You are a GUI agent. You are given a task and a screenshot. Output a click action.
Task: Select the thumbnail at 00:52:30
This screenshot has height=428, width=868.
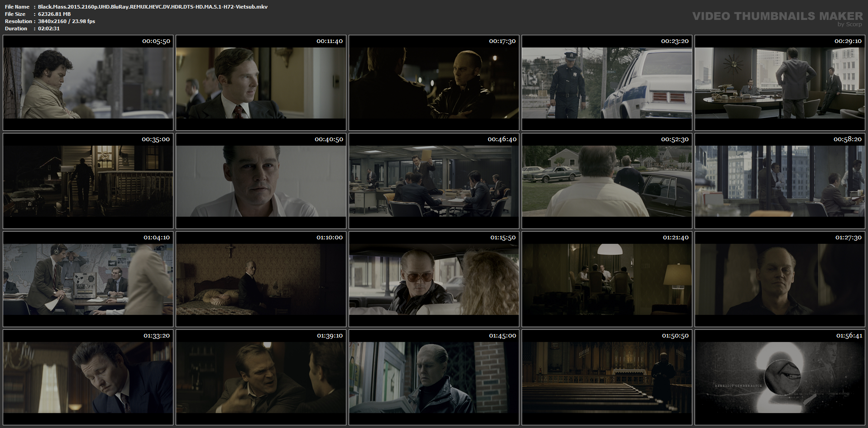click(607, 181)
